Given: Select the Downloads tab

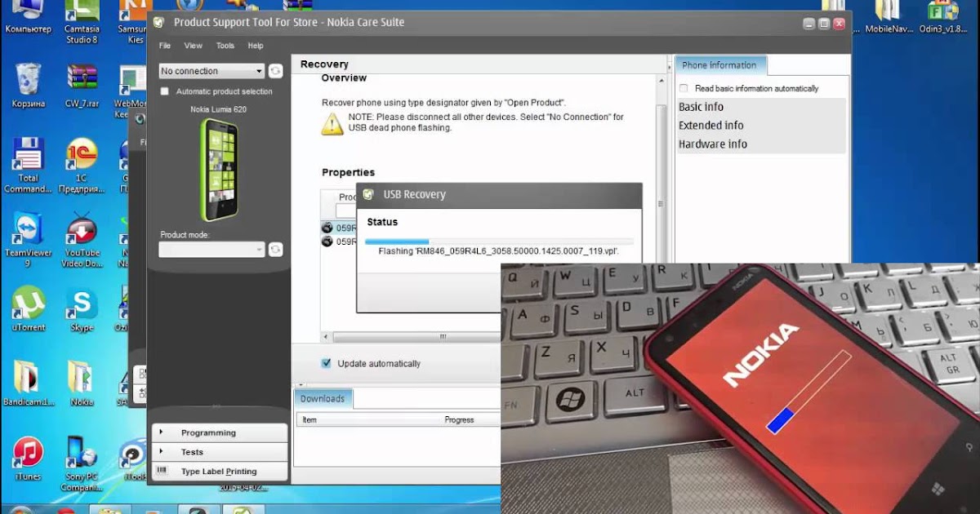Looking at the screenshot, I should tap(323, 398).
